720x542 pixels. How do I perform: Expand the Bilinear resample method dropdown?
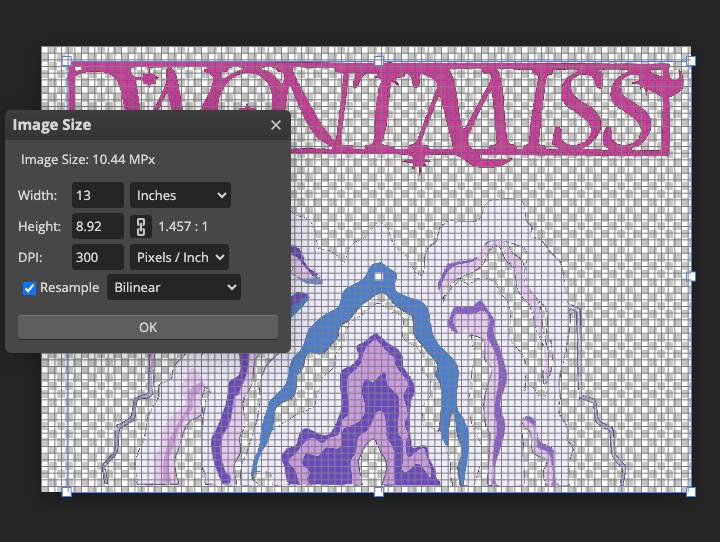(x=174, y=288)
